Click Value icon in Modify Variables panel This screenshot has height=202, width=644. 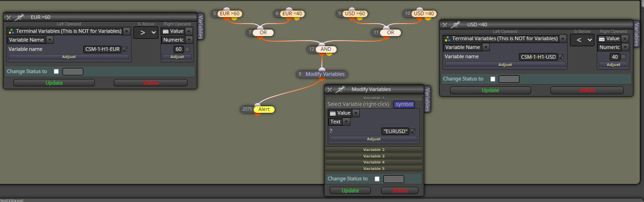(x=332, y=113)
